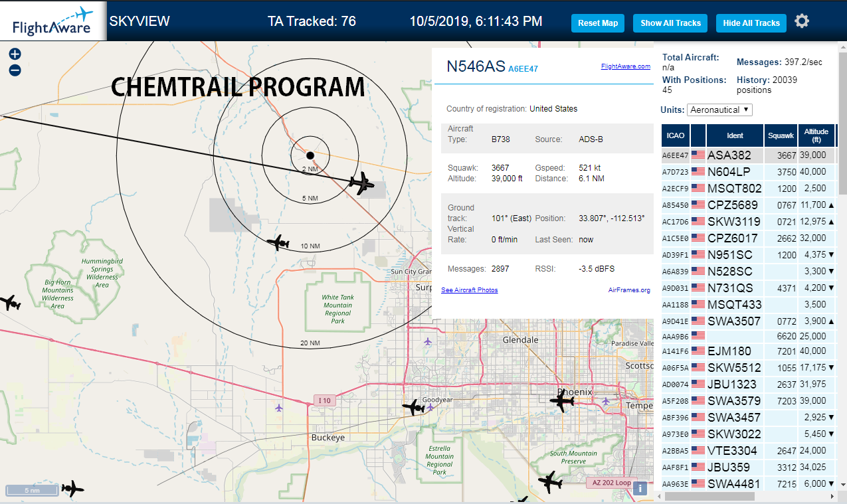
Task: Select the CPZ5689 aircraft row
Action: pos(748,205)
